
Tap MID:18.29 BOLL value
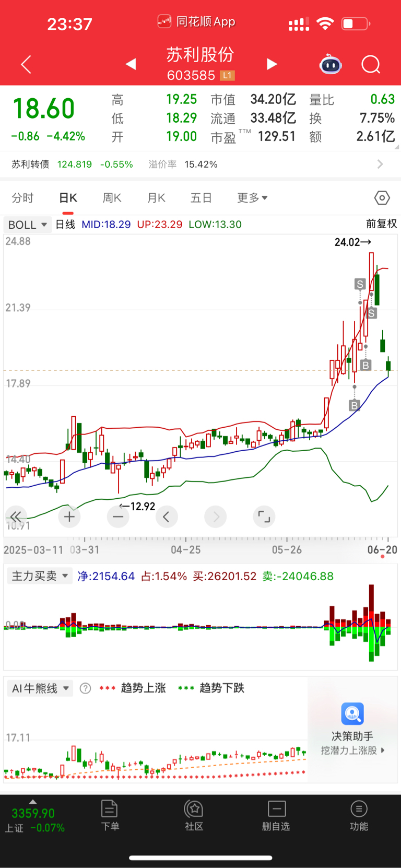pyautogui.click(x=106, y=225)
